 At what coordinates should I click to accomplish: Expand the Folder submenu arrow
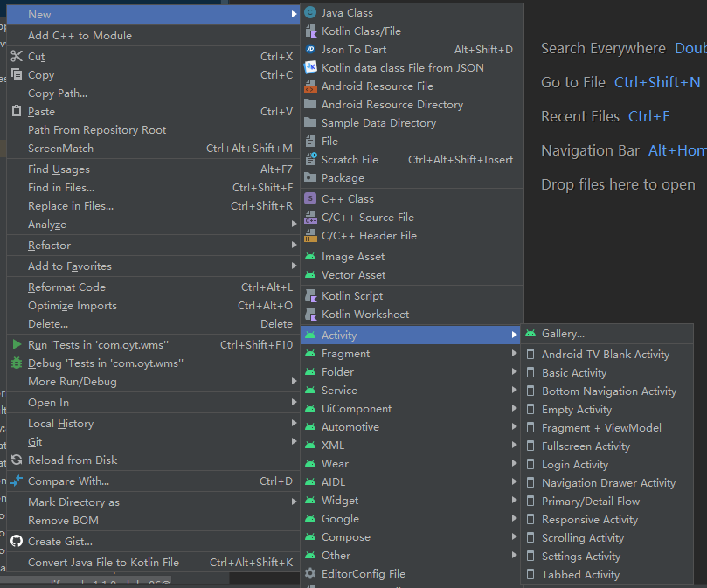pos(514,371)
